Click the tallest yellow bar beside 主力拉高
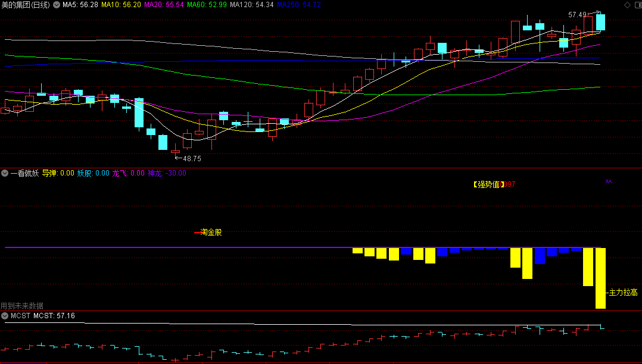The height and width of the screenshot is (364, 642). click(x=600, y=278)
